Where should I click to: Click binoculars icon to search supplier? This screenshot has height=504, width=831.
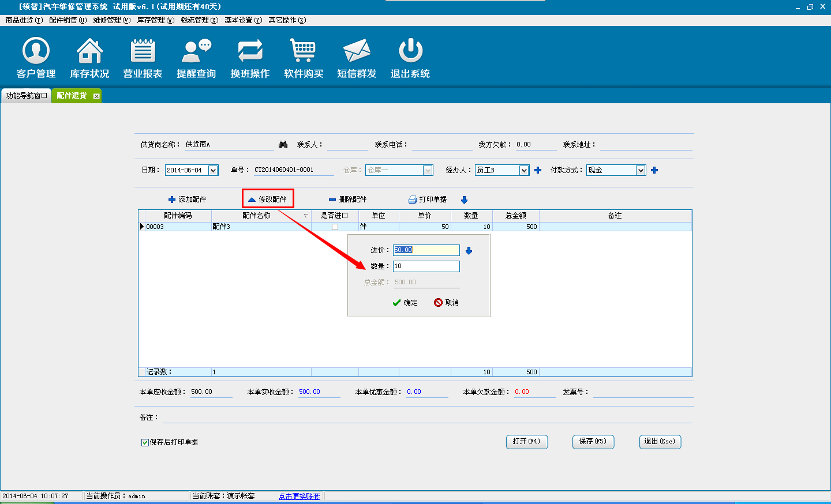(283, 144)
